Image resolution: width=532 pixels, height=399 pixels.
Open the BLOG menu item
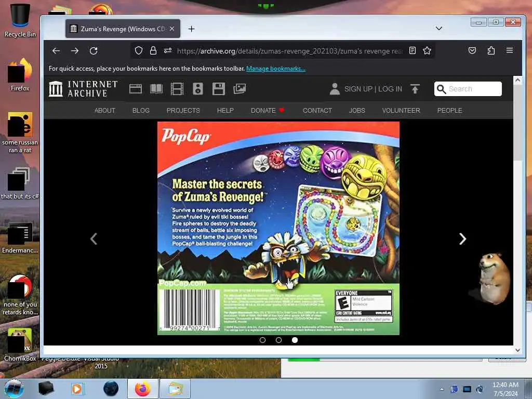141,111
